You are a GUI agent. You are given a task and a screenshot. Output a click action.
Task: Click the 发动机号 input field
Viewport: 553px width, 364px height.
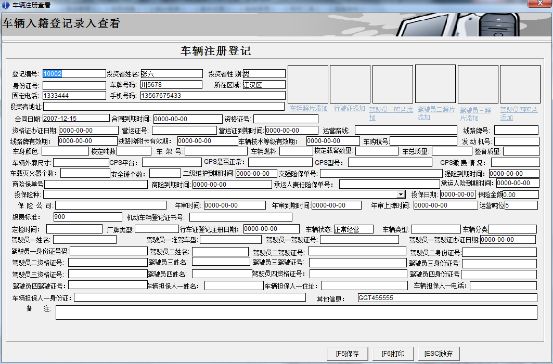tap(517, 141)
